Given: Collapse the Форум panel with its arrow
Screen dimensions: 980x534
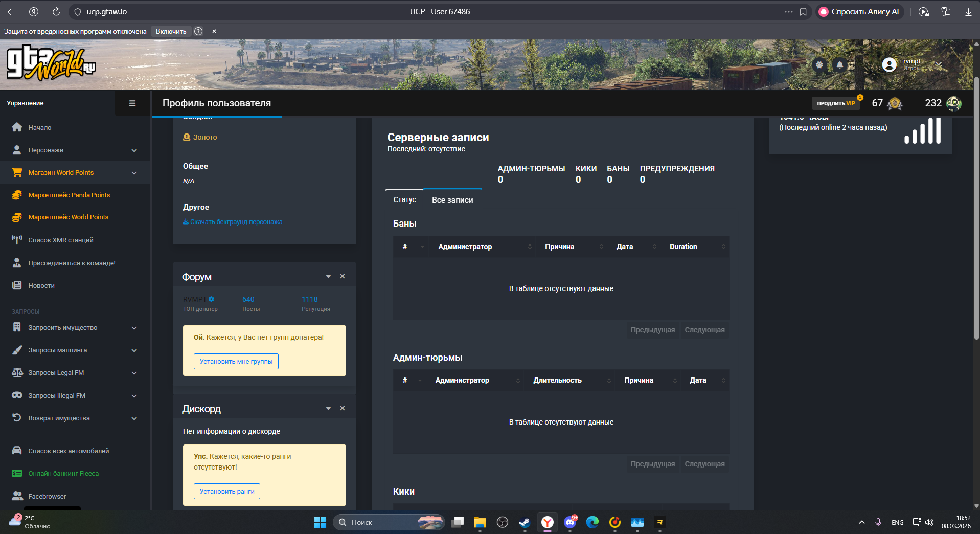Looking at the screenshot, I should [x=328, y=277].
